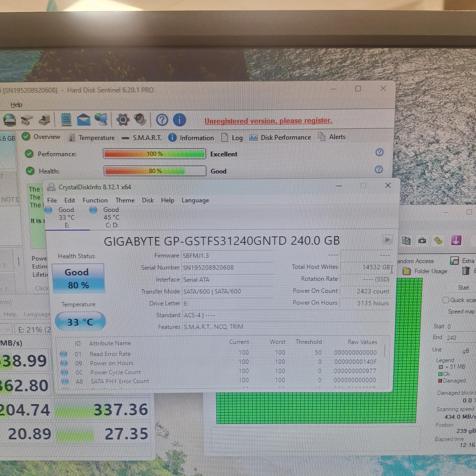Click the Unregistered version please register link
Image resolution: width=476 pixels, height=476 pixels.
pyautogui.click(x=268, y=121)
